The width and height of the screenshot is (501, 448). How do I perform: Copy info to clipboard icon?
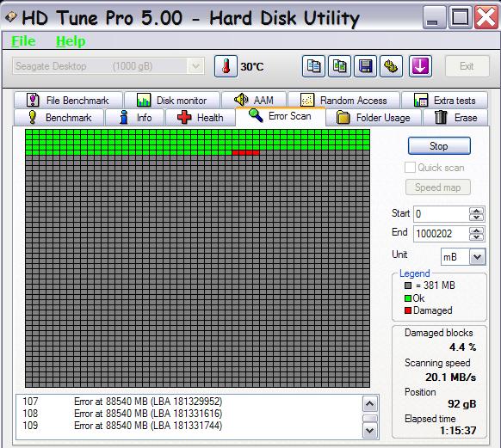click(x=313, y=66)
